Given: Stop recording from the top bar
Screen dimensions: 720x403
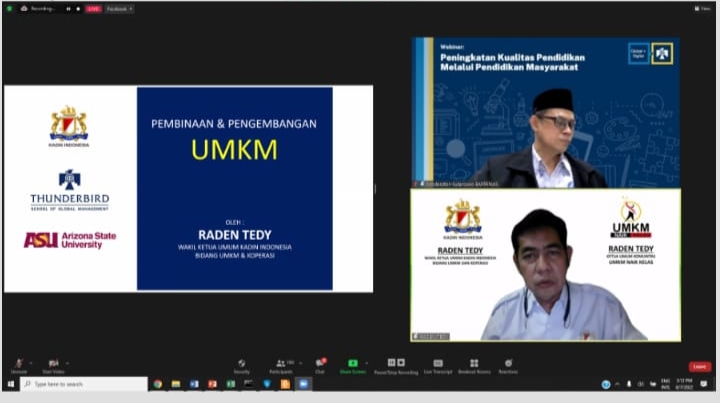Looking at the screenshot, I should [x=78, y=9].
